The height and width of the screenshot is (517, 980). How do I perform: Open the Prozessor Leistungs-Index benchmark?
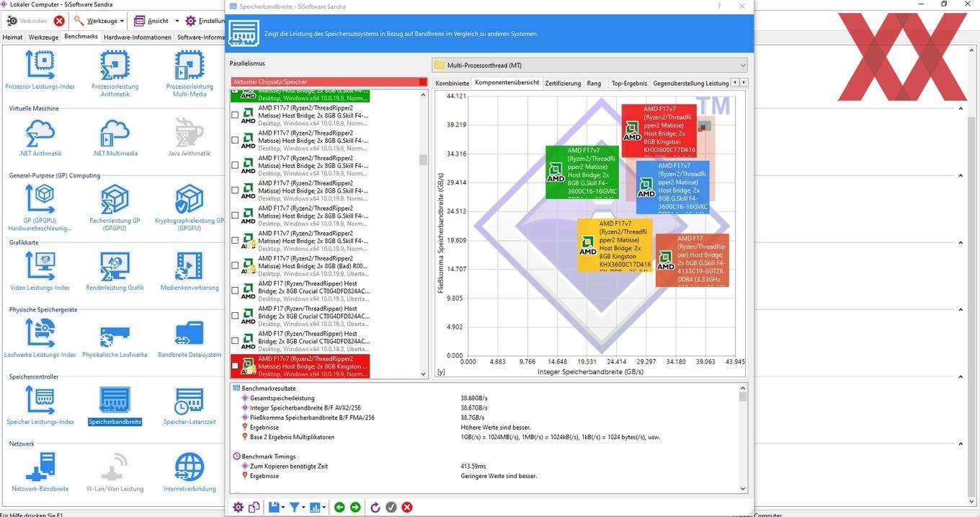[40, 70]
